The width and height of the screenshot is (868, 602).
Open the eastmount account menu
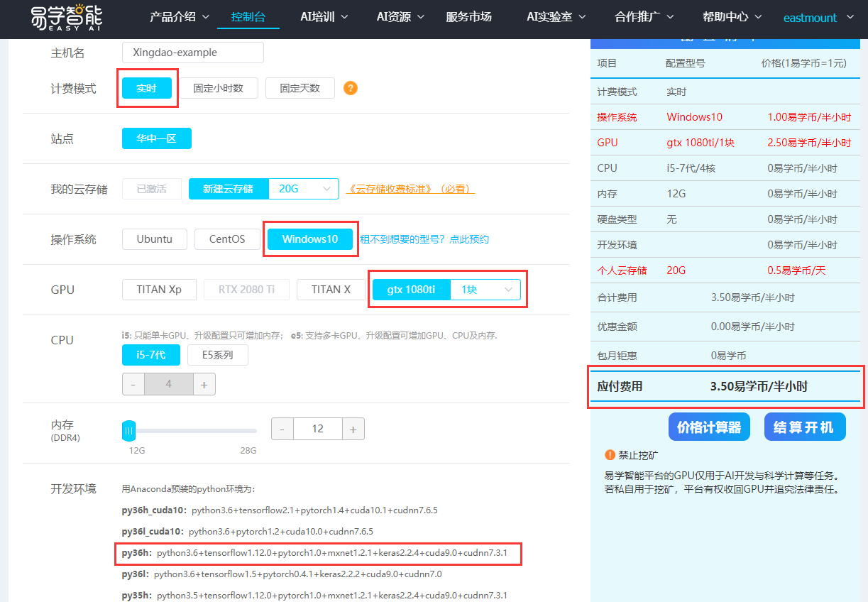click(x=818, y=18)
